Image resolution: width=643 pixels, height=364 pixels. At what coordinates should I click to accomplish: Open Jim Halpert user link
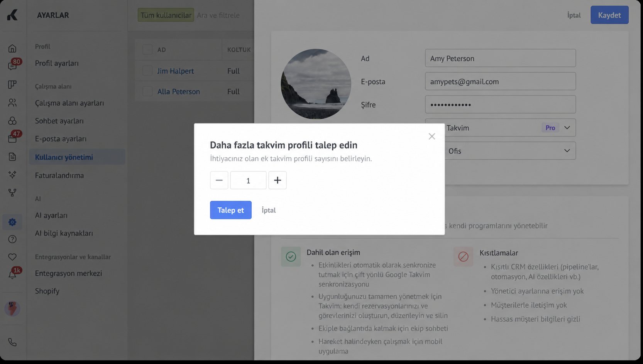176,71
